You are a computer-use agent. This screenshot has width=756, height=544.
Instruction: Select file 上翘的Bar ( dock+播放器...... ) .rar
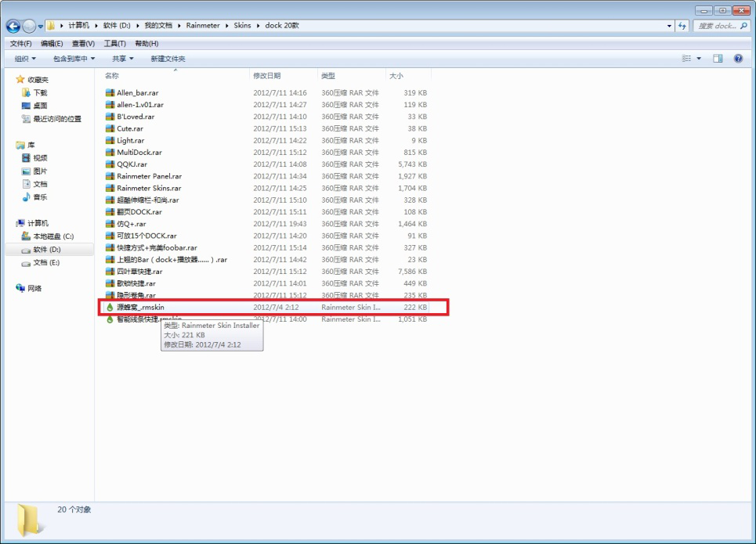point(172,260)
